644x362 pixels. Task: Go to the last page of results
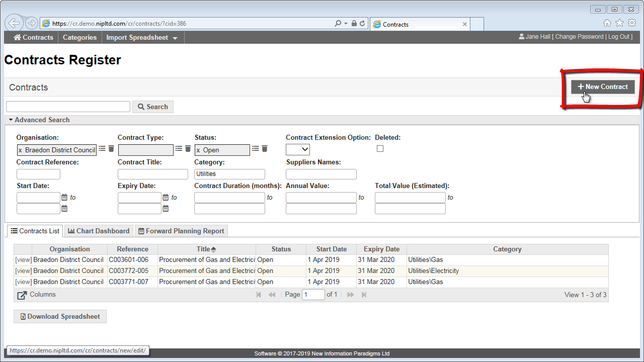[x=364, y=295]
